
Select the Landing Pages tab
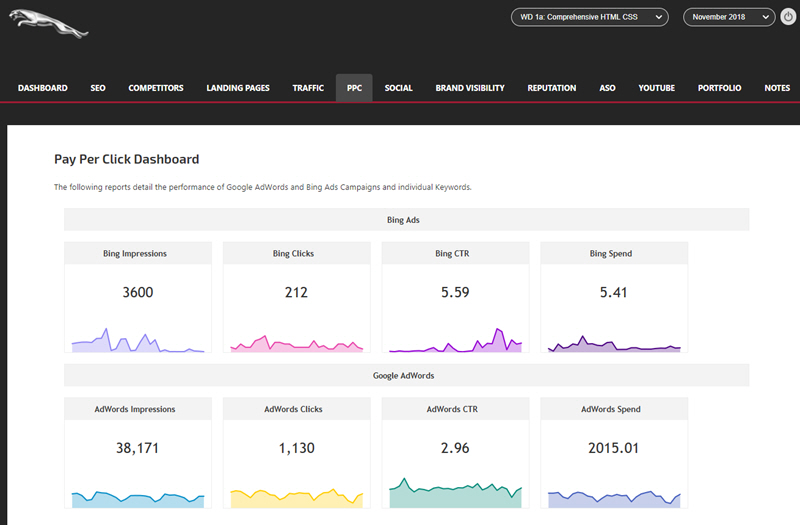pyautogui.click(x=238, y=88)
